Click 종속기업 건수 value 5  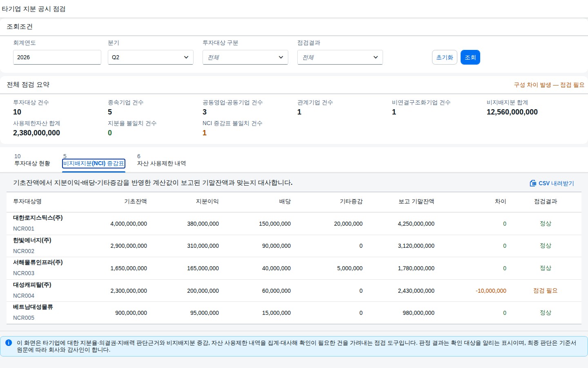tap(110, 112)
